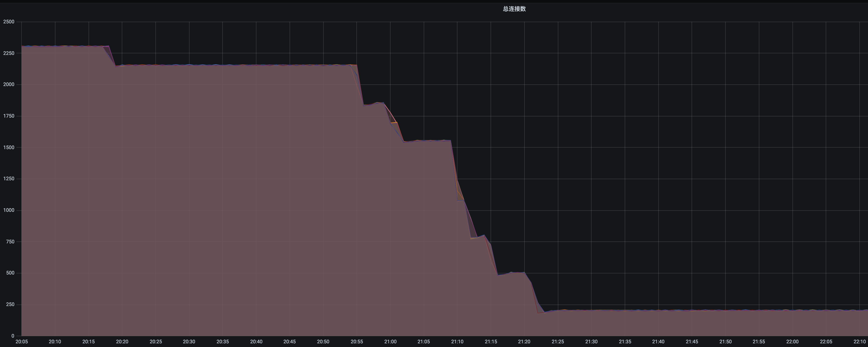
Task: Click the 22:00 time axis label
Action: [x=792, y=342]
